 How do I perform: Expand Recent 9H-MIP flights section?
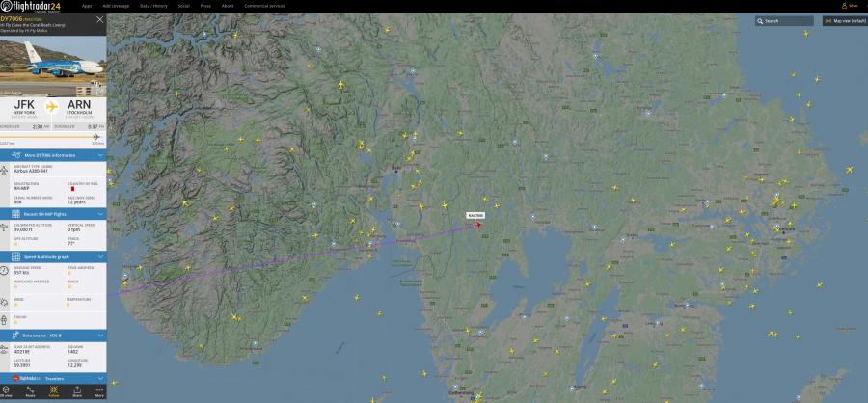click(x=53, y=214)
